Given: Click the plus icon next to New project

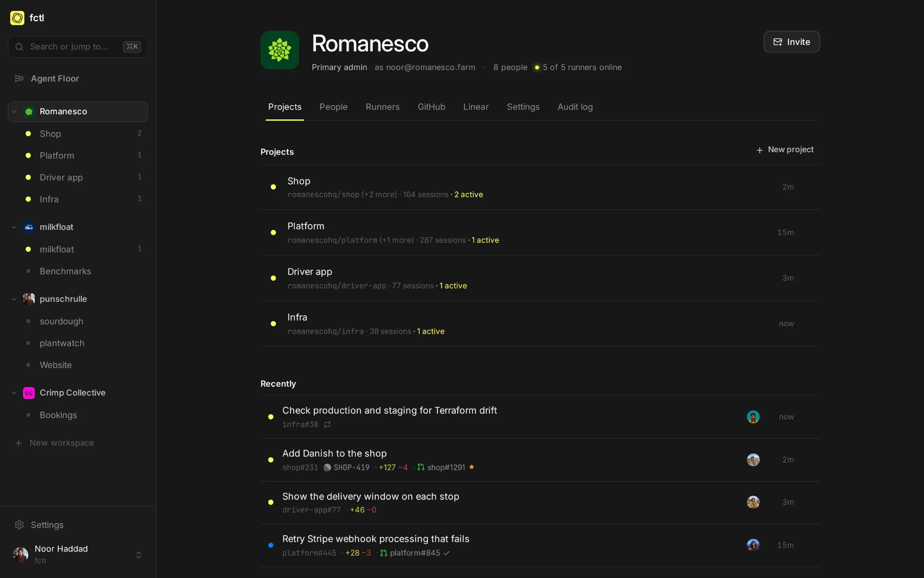Looking at the screenshot, I should [759, 150].
